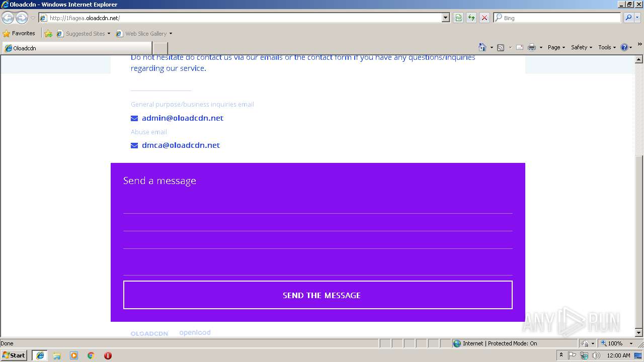Click the openload footer logo
This screenshot has width=644, height=362.
click(195, 333)
